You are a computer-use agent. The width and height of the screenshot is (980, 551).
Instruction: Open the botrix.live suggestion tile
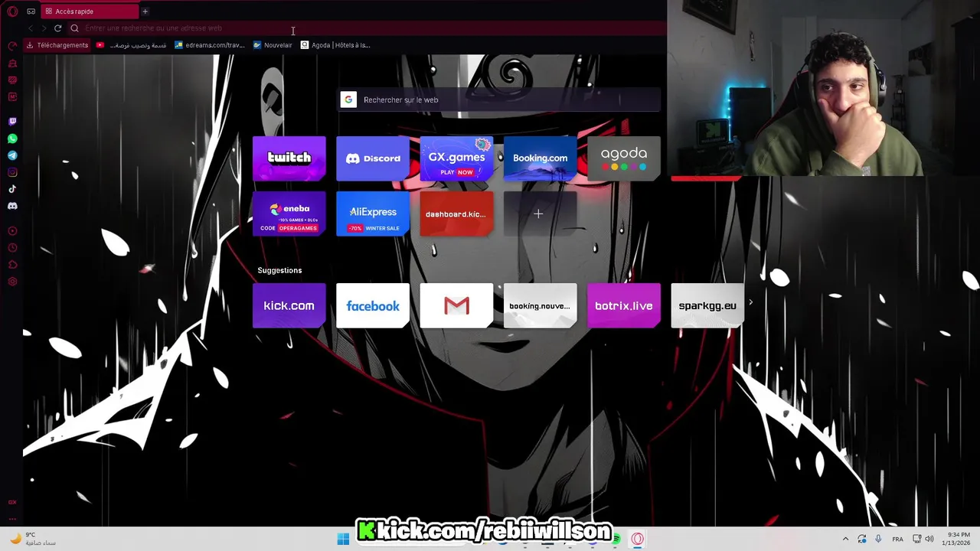624,305
